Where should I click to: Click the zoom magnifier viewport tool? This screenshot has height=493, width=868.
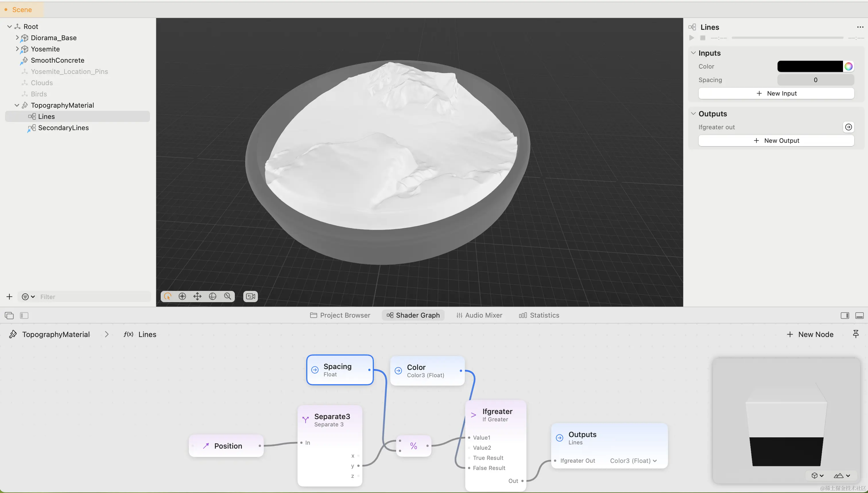click(227, 297)
